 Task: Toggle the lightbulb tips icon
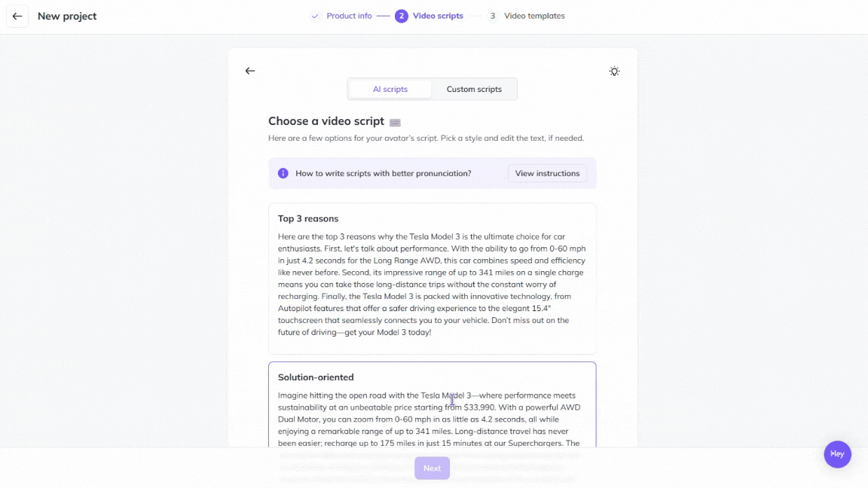tap(615, 72)
